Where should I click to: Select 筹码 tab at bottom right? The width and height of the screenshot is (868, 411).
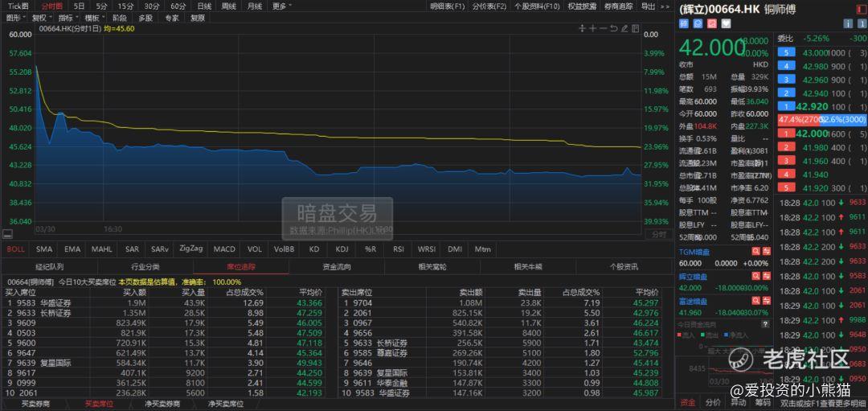click(762, 402)
